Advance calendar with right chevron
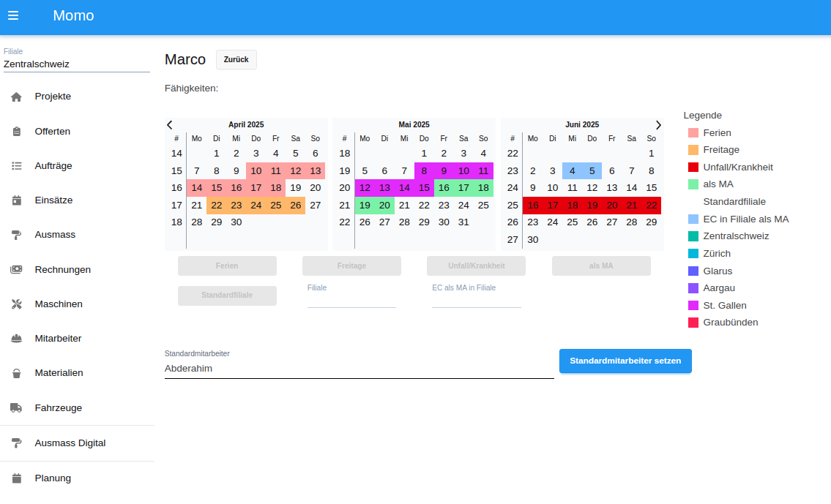831x504 pixels. click(658, 125)
